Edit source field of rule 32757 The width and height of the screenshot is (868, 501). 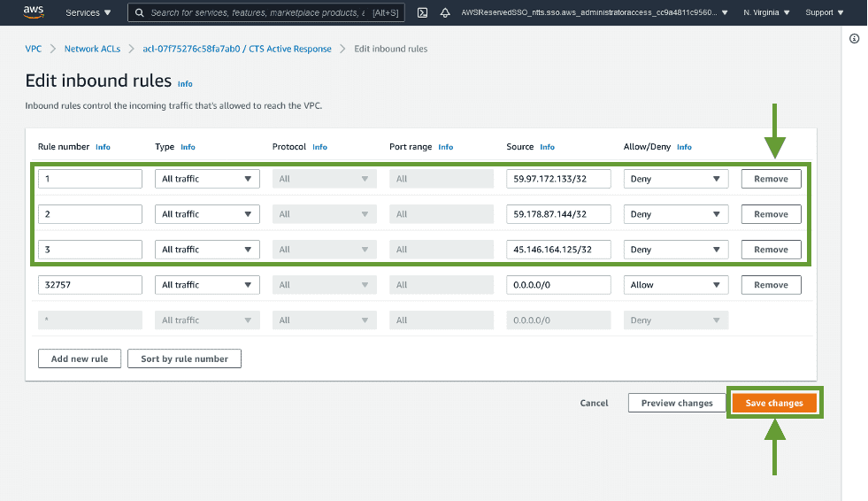coord(558,285)
